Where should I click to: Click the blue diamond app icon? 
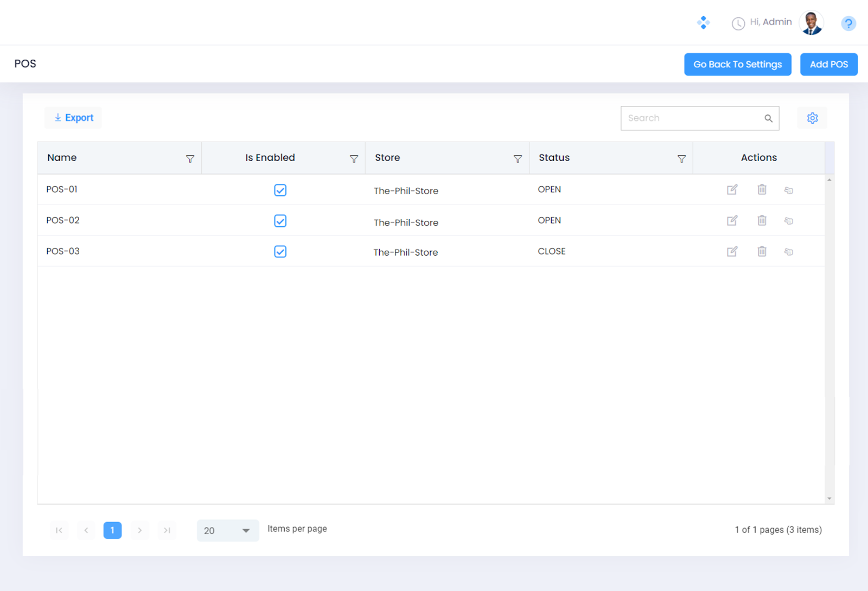tap(703, 23)
